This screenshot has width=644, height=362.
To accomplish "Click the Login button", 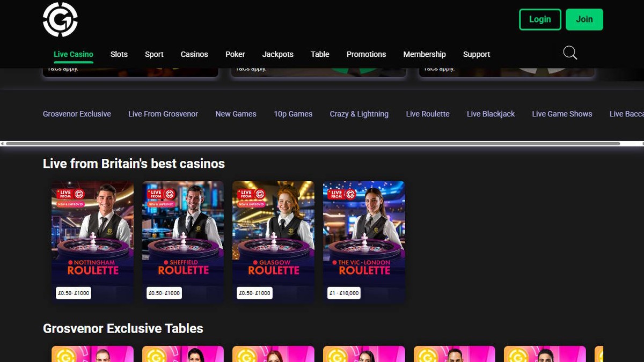I will click(x=540, y=19).
